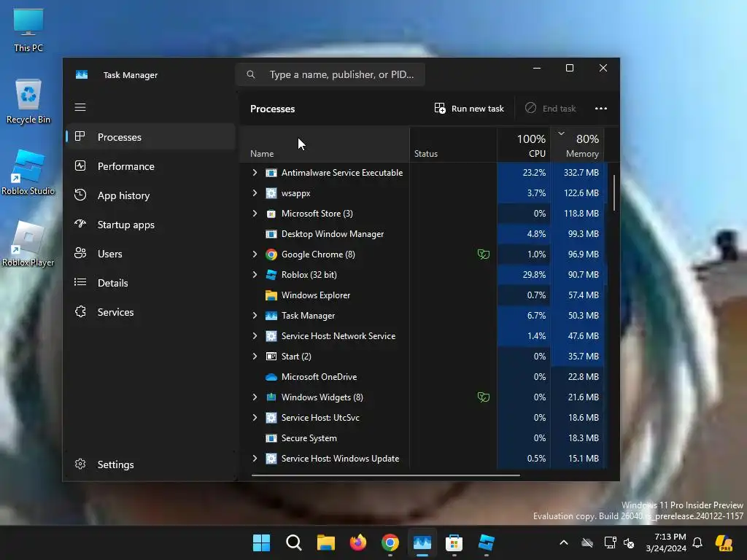Select the Recycle Bin desktop icon
747x560 pixels.
(x=28, y=101)
